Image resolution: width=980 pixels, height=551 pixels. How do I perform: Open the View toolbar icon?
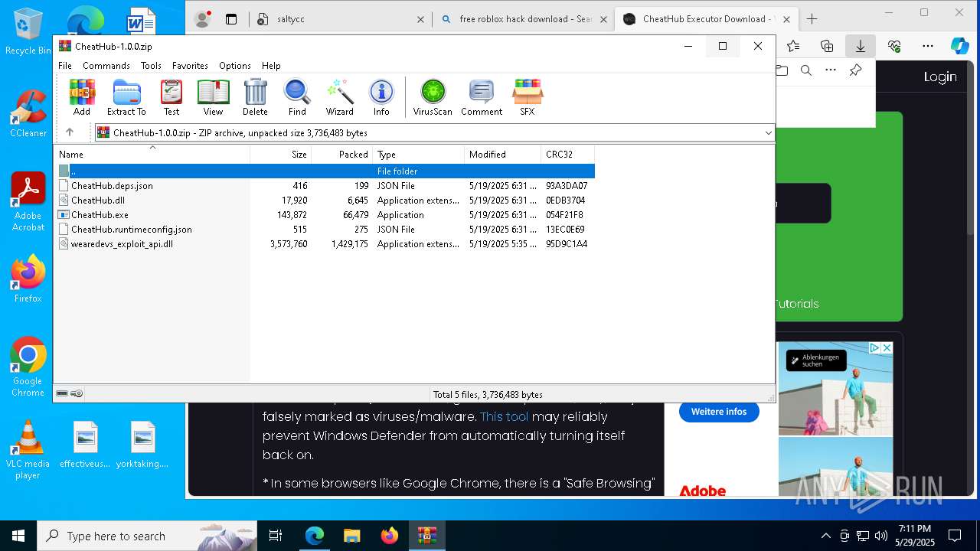[x=213, y=97]
